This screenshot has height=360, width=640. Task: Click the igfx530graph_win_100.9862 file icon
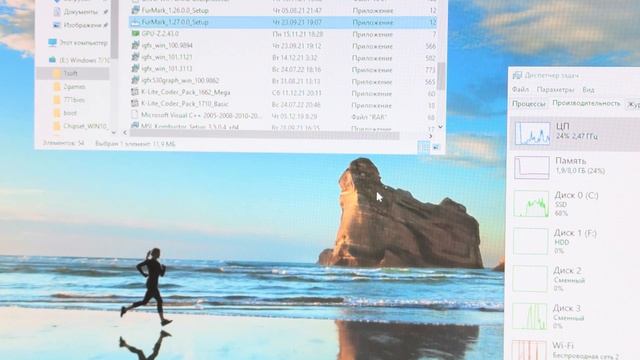(x=135, y=80)
